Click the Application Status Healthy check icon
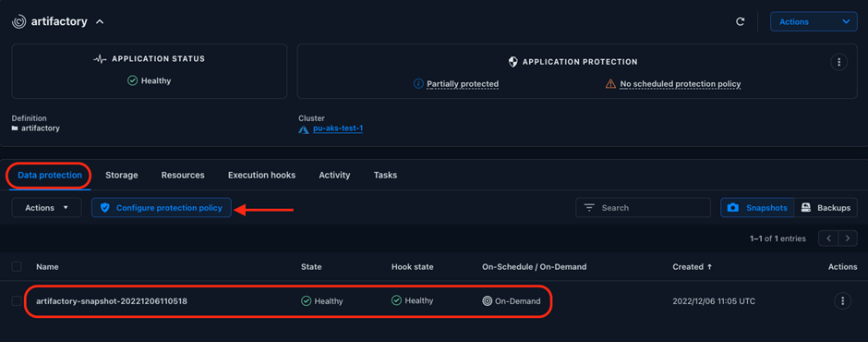The image size is (868, 342). [132, 81]
